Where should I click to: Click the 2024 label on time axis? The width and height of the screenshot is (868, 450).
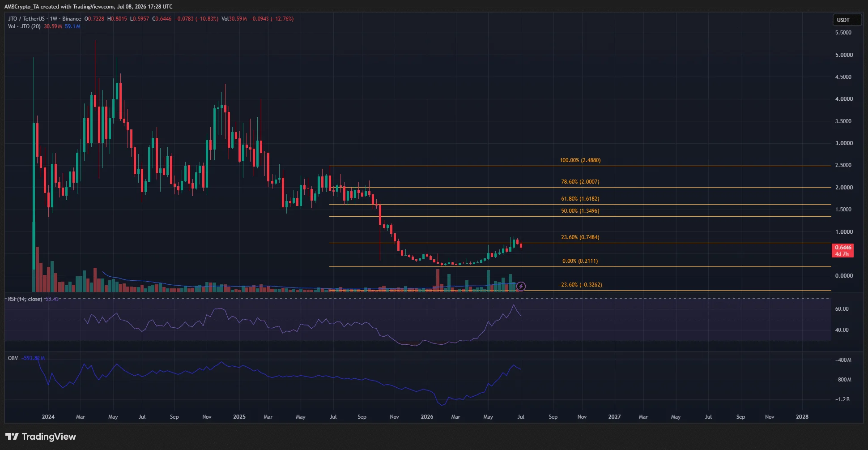click(48, 417)
